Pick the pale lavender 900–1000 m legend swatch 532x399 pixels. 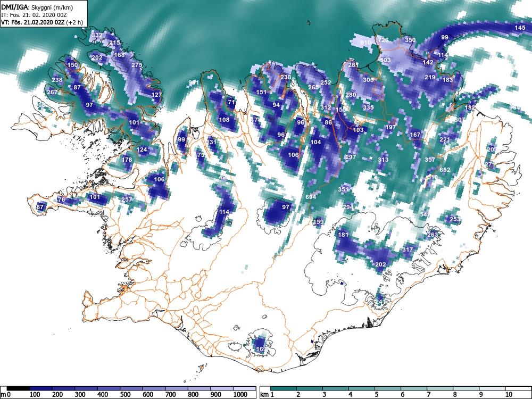pos(222,388)
